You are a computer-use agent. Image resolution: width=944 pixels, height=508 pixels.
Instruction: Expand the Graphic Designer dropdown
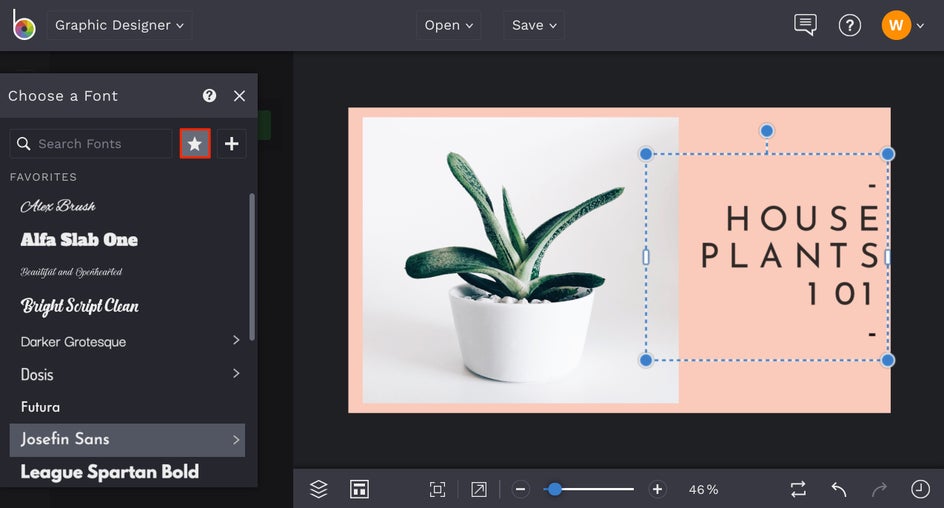pyautogui.click(x=119, y=25)
